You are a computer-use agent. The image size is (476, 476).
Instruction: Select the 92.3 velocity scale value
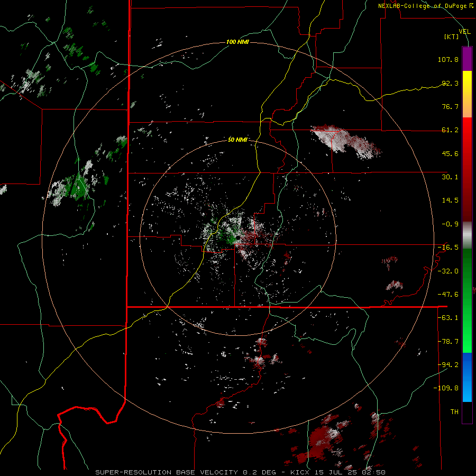pyautogui.click(x=450, y=83)
